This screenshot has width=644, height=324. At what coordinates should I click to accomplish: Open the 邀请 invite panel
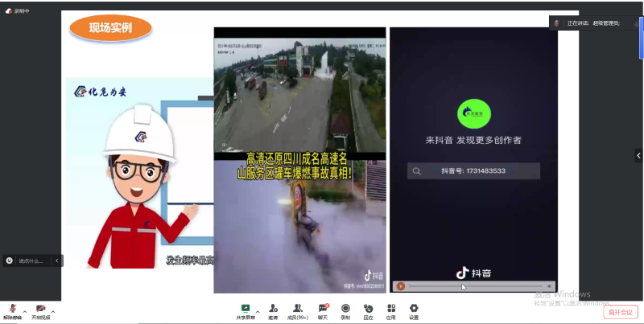tap(273, 312)
